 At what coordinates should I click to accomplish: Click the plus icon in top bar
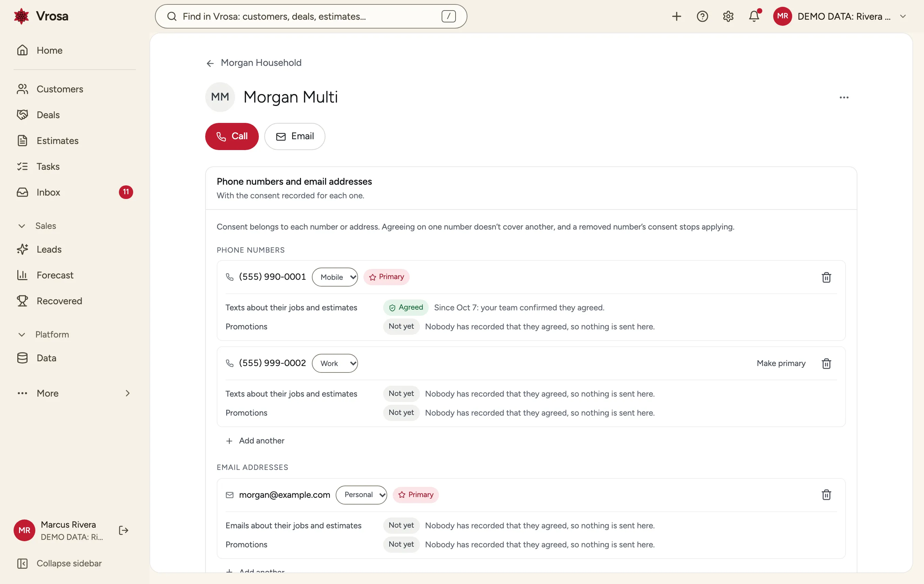coord(676,17)
